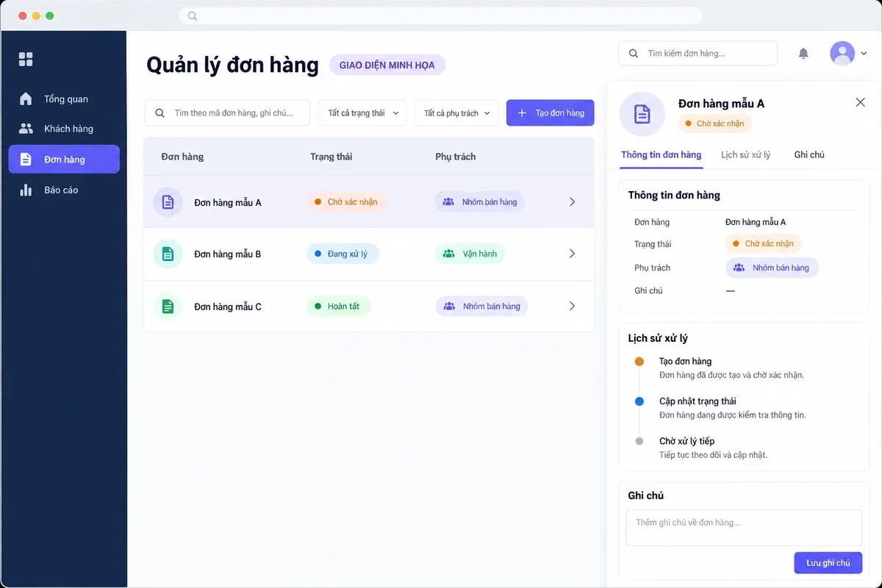Click the plus icon in Tạo đơn hàng

click(522, 113)
